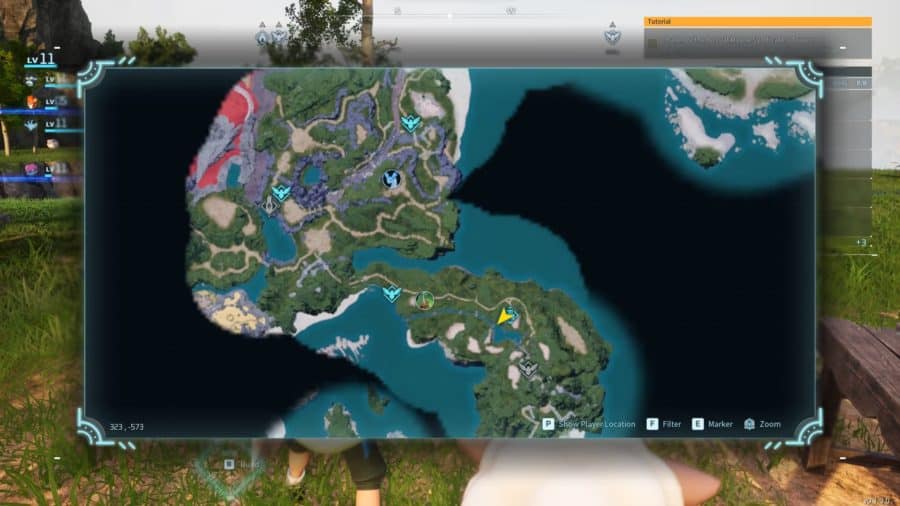Screen dimensions: 900x506
Task: Select the fast travel marker on southern shore
Action: pos(392,294)
